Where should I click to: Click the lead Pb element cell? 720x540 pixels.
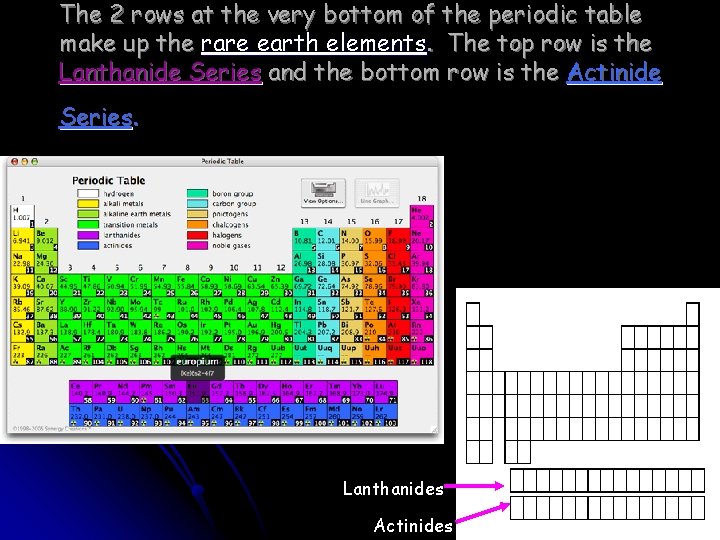[327, 331]
